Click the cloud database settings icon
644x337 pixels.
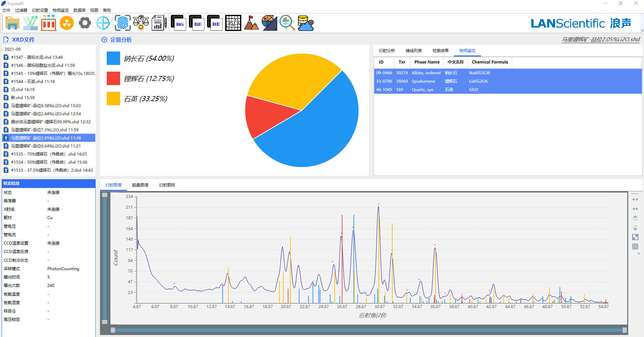point(305,23)
